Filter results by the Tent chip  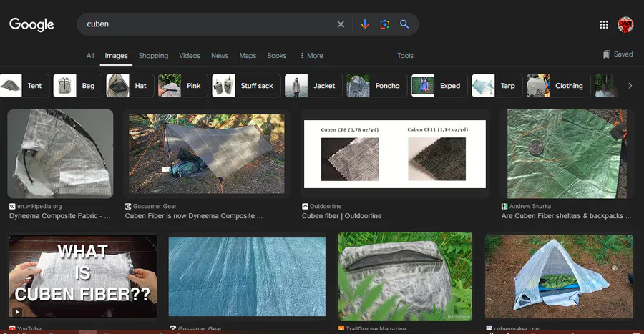click(24, 86)
